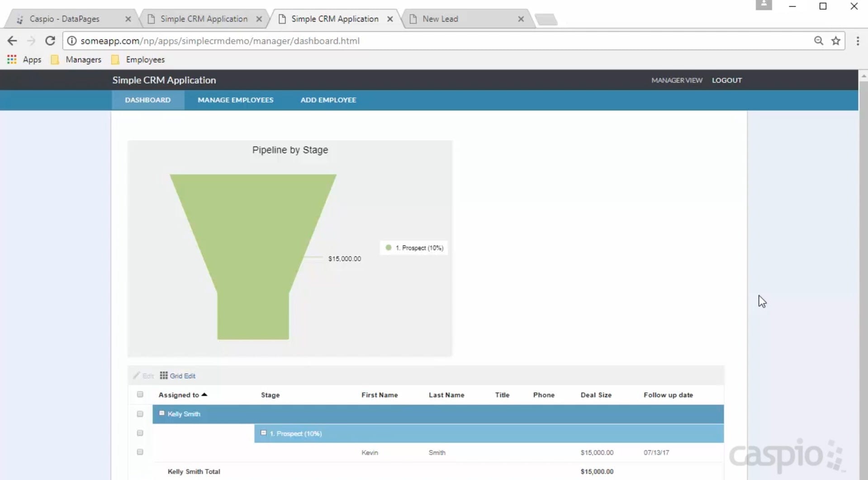Sort by the Assigned to column arrow
This screenshot has height=480, width=868.
coord(204,395)
